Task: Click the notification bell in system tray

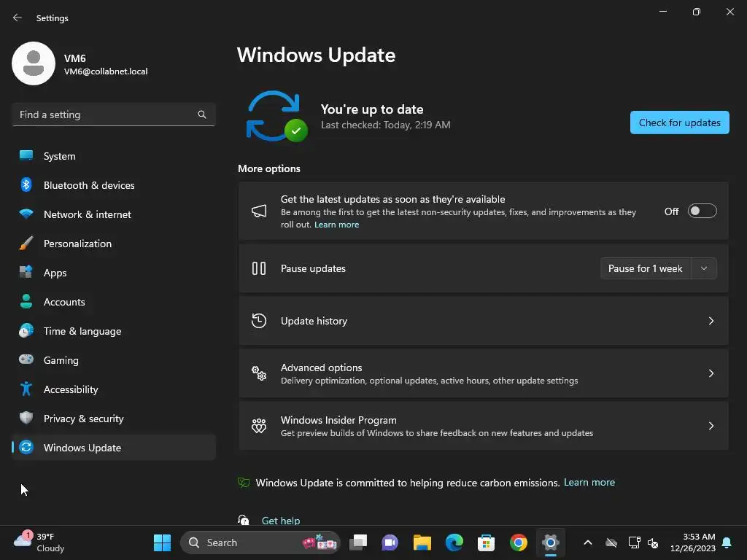Action: [727, 542]
